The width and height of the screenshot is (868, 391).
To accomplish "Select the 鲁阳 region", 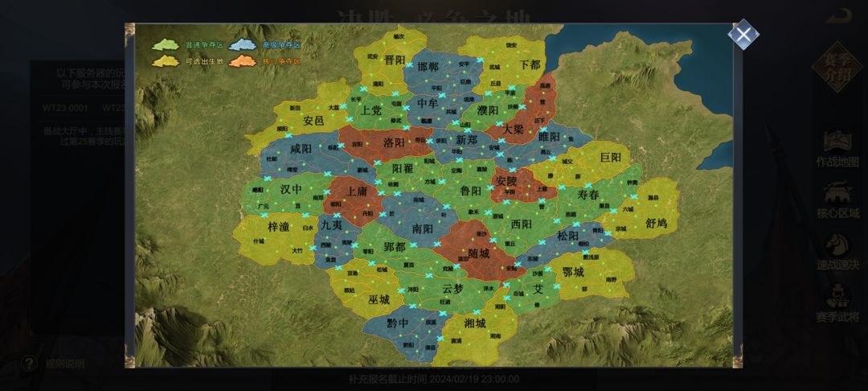I will (470, 191).
